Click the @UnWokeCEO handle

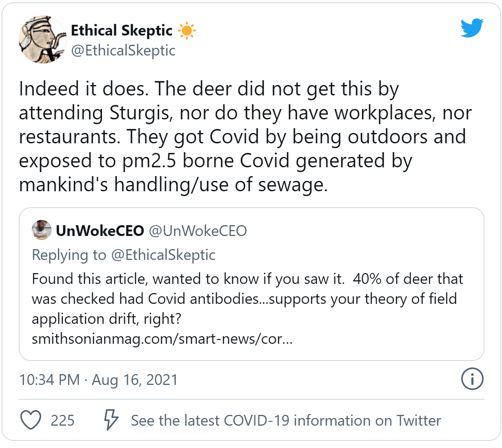pyautogui.click(x=198, y=231)
